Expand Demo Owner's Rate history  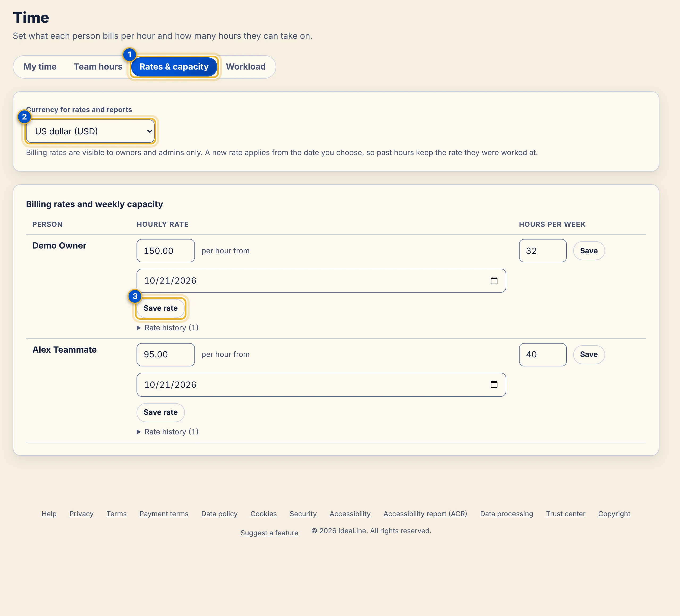(x=168, y=328)
